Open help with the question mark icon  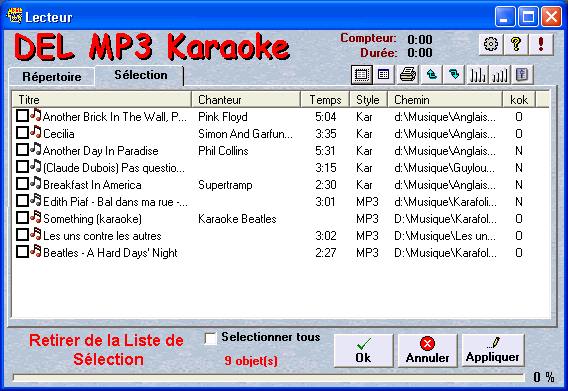[516, 45]
